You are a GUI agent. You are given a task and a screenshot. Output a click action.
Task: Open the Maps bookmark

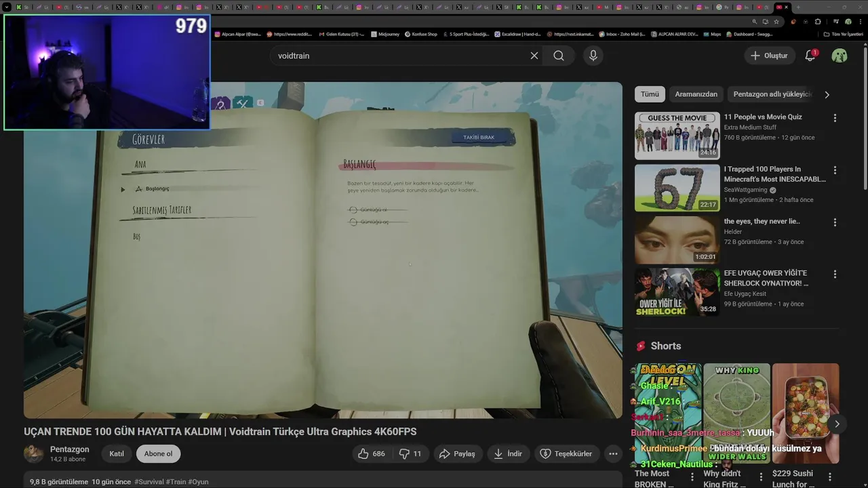pyautogui.click(x=712, y=34)
